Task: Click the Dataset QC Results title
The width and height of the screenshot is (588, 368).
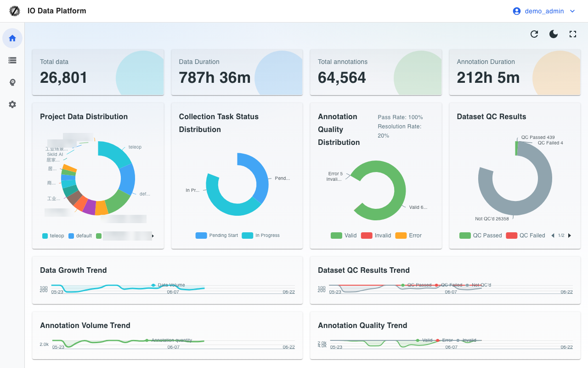Action: (x=492, y=116)
